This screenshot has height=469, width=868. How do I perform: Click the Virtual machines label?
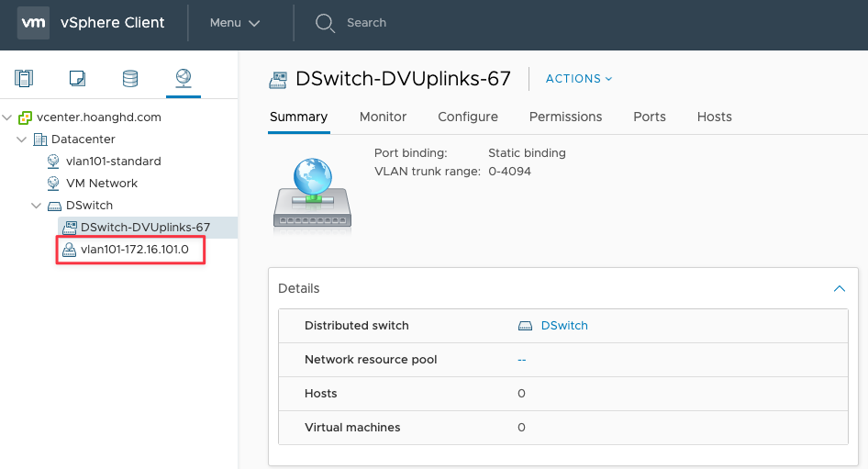[352, 428]
